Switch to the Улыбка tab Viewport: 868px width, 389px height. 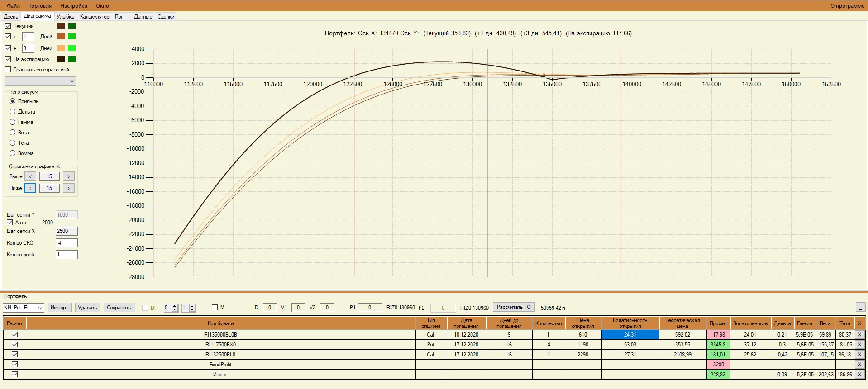tap(66, 17)
